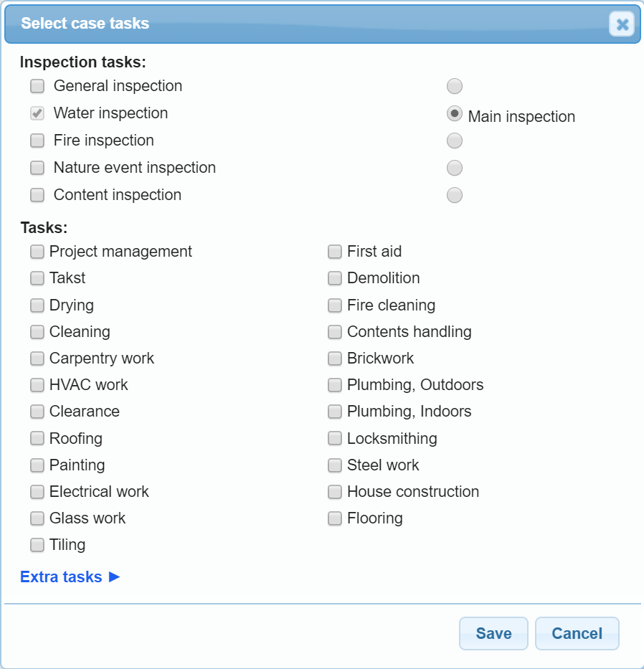Check the Tiling task checkbox
The height and width of the screenshot is (669, 644).
pyautogui.click(x=37, y=545)
